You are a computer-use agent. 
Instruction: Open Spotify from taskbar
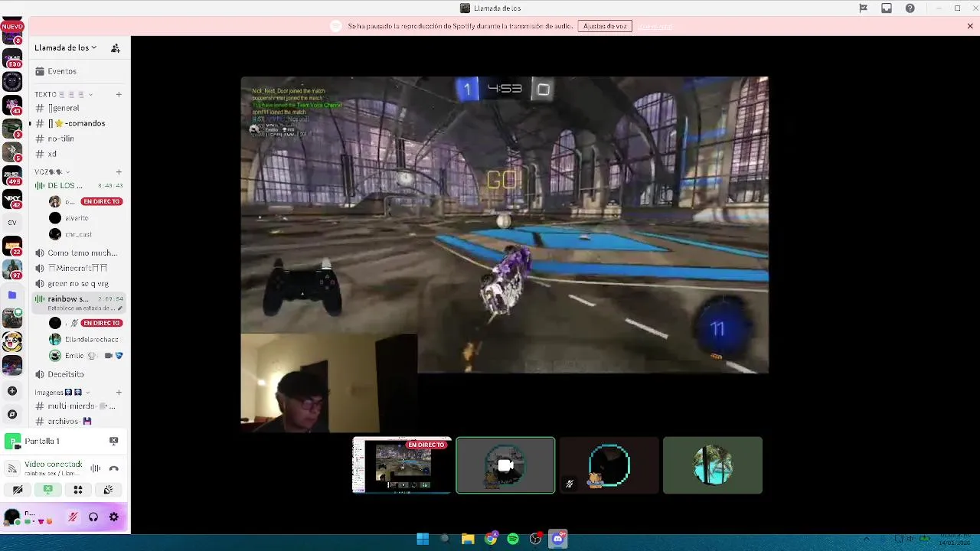pos(513,539)
